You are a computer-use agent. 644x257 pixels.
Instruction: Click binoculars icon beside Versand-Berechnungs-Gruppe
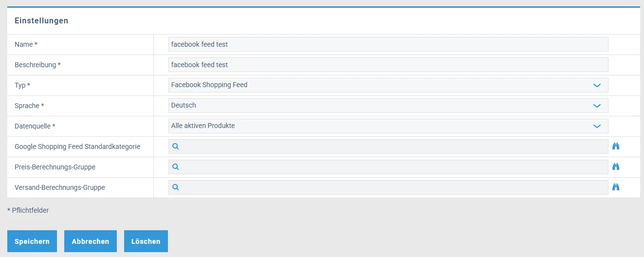pyautogui.click(x=616, y=187)
